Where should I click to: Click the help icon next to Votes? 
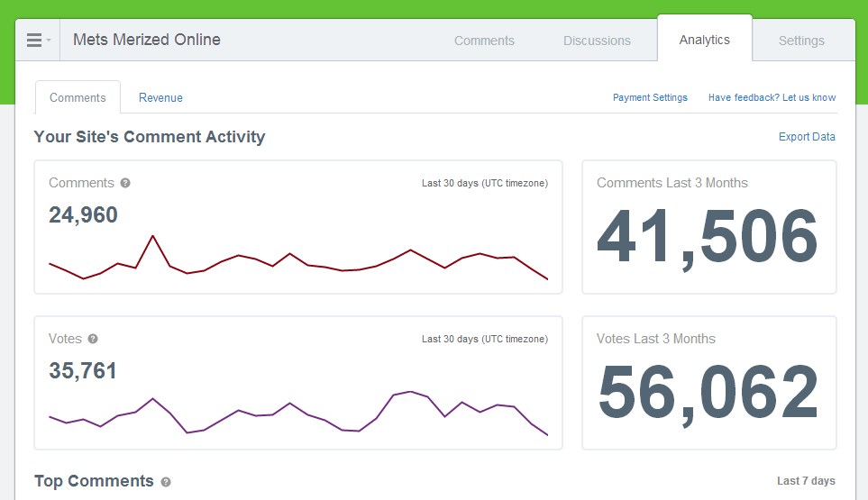[93, 339]
